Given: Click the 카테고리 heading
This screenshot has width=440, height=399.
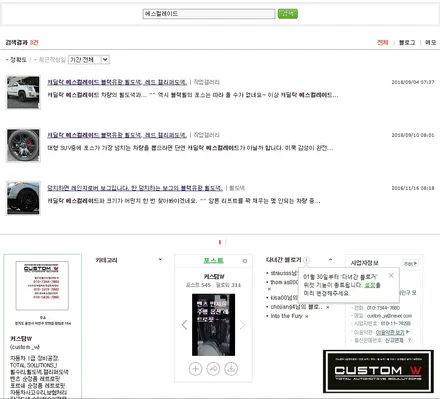Looking at the screenshot, I should point(106,260).
